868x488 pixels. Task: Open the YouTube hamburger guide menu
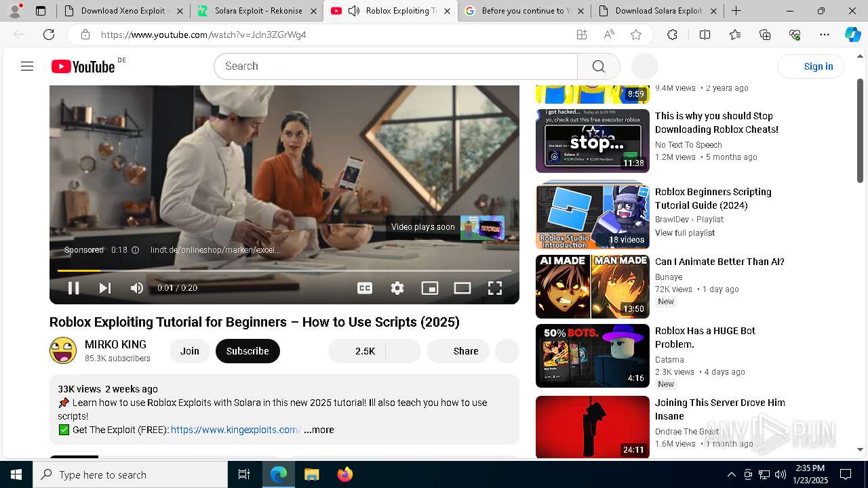[x=27, y=66]
